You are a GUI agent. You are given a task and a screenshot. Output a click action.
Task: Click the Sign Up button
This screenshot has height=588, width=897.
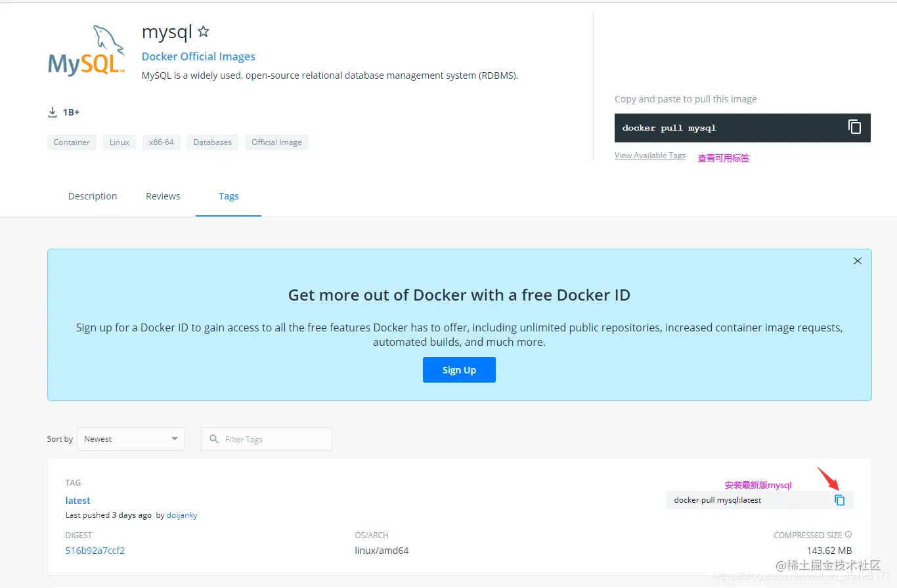click(x=459, y=369)
